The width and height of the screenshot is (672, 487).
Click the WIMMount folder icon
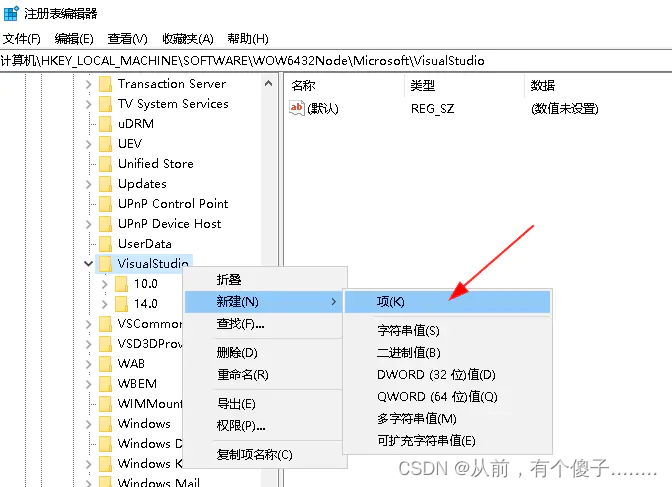point(105,403)
